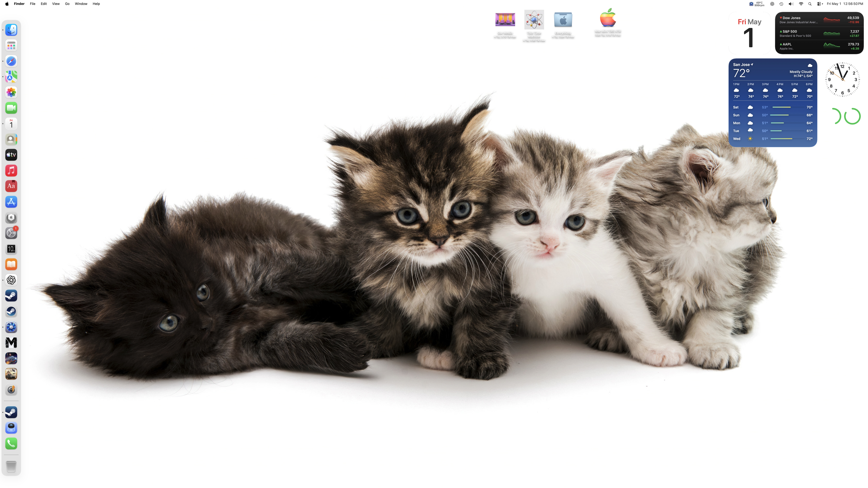Screen dimensions: 868x488
Task: Open the Photos app in Dock
Action: (x=11, y=92)
